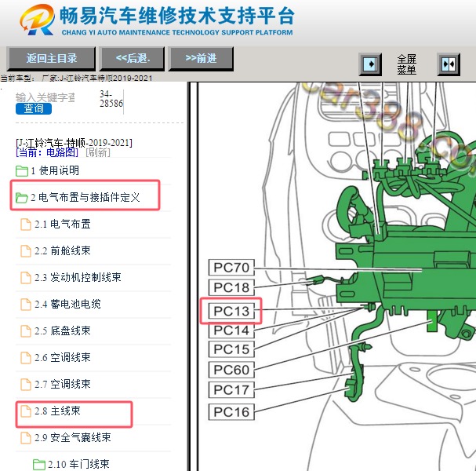The height and width of the screenshot is (471, 476).
Task: Click folder icon beside 使用说明
Action: (x=22, y=171)
